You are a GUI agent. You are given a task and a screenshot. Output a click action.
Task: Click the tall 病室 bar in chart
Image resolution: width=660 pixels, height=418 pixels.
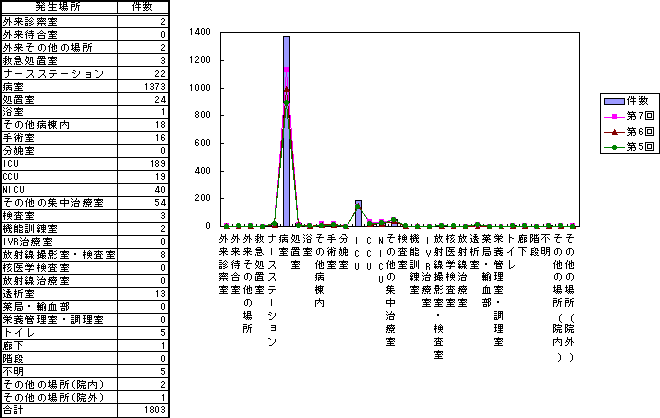[x=286, y=131]
